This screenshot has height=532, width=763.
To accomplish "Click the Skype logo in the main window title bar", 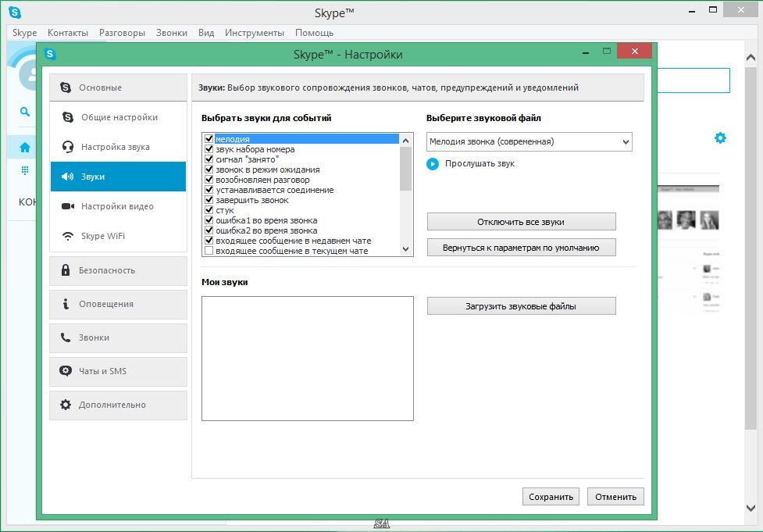I will [15, 12].
